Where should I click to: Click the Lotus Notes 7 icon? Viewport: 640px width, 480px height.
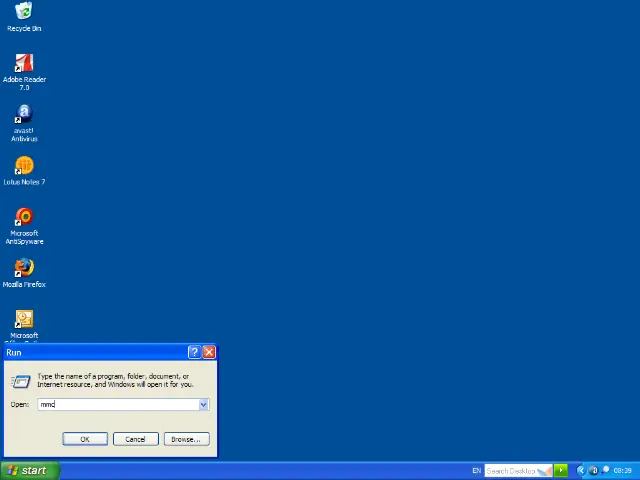click(x=24, y=166)
